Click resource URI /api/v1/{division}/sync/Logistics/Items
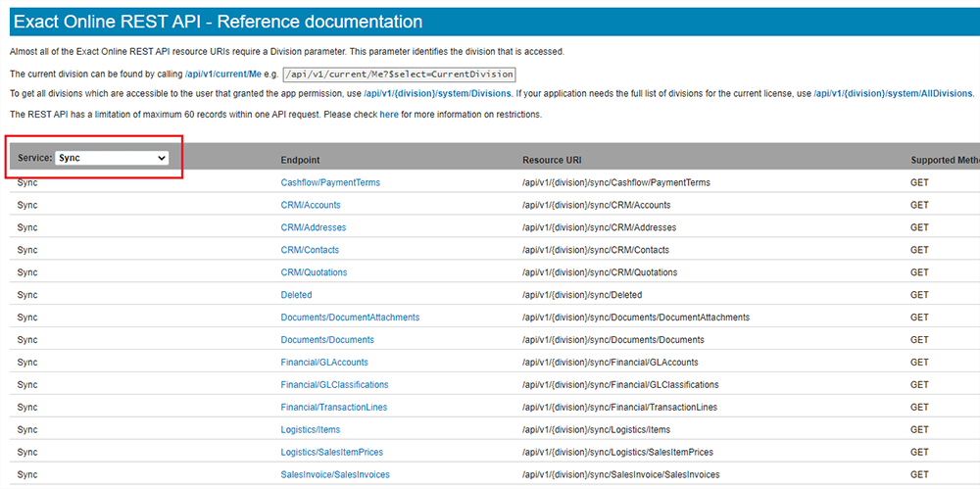980x489 pixels. tap(596, 430)
